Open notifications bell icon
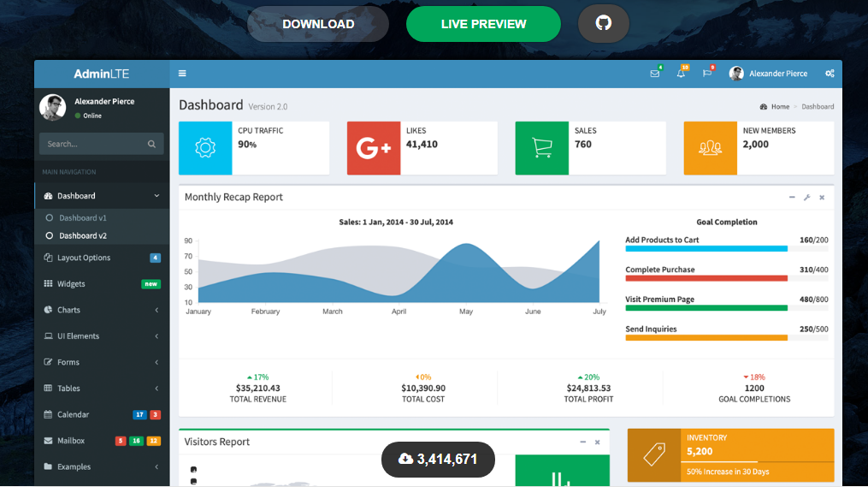 click(x=681, y=73)
